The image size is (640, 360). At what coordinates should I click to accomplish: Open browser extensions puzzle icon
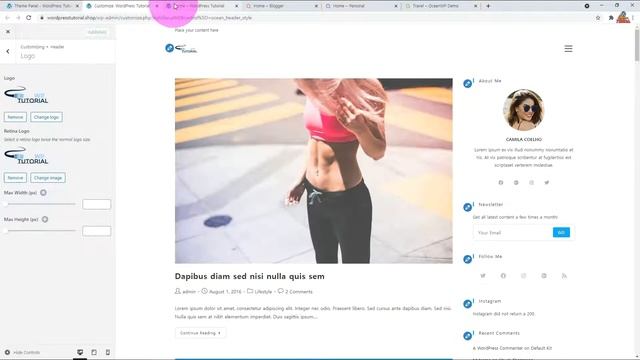611,18
